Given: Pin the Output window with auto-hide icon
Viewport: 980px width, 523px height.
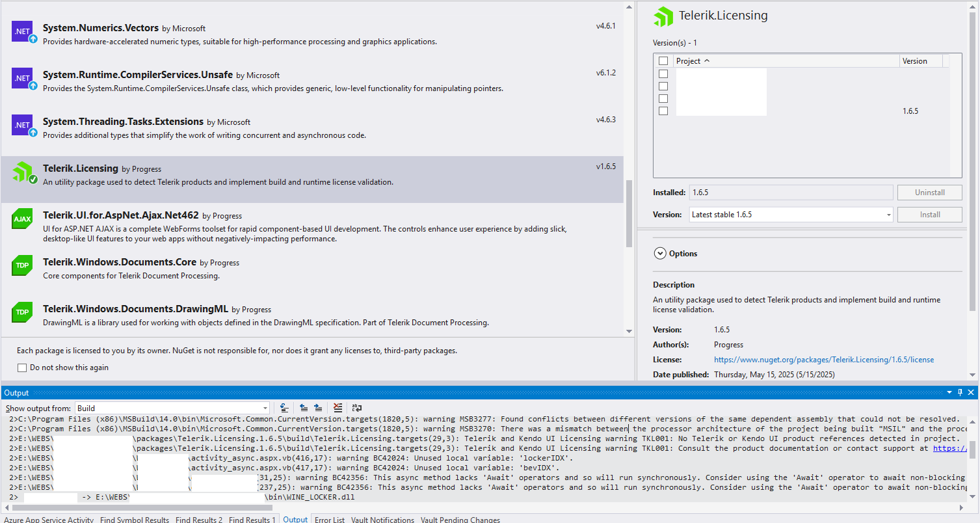Looking at the screenshot, I should click(960, 392).
